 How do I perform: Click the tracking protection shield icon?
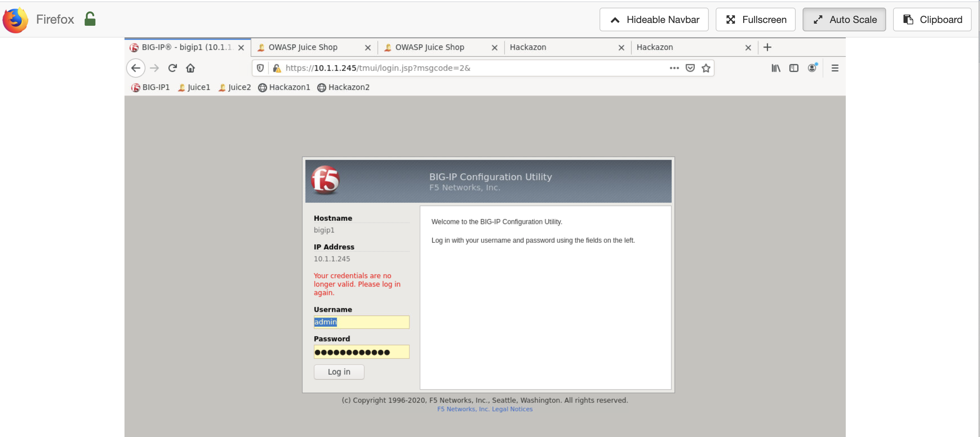[x=260, y=68]
